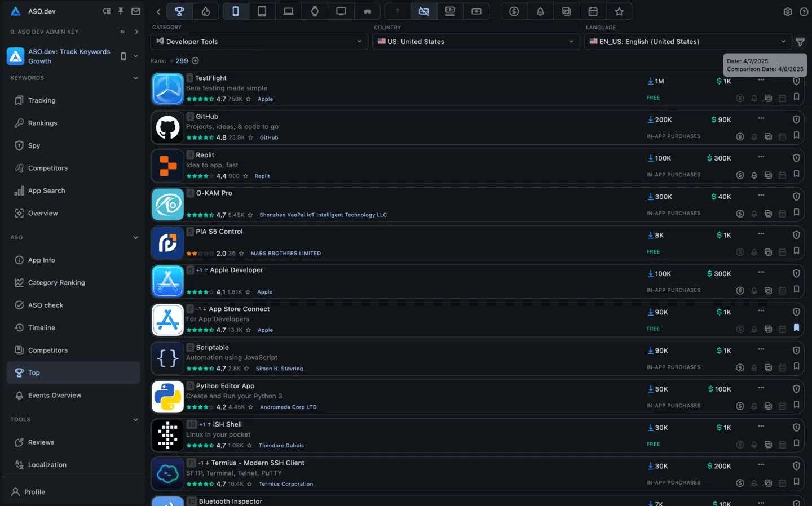Open settings via the gear icon
Image resolution: width=812 pixels, height=506 pixels.
788,11
